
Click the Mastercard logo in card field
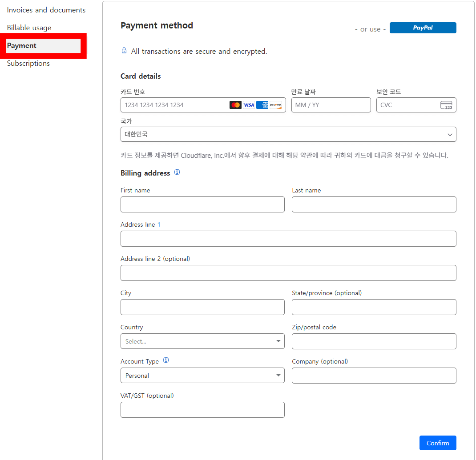point(235,105)
